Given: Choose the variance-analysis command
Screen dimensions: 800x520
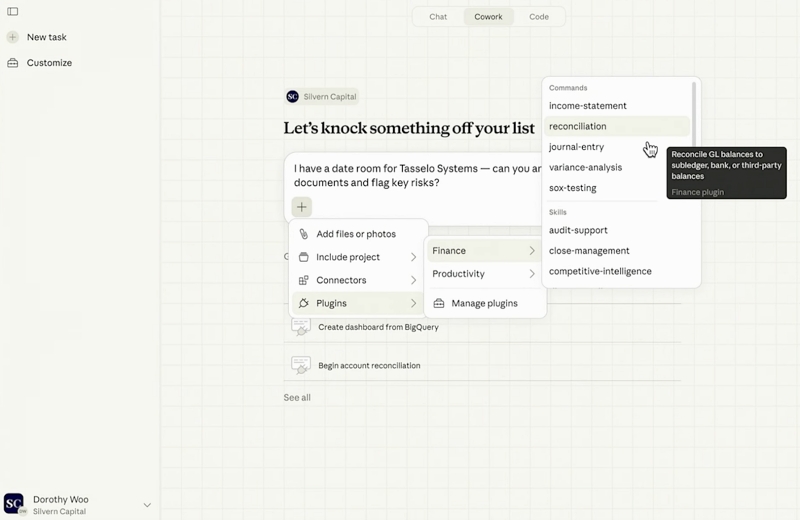Looking at the screenshot, I should tap(585, 167).
